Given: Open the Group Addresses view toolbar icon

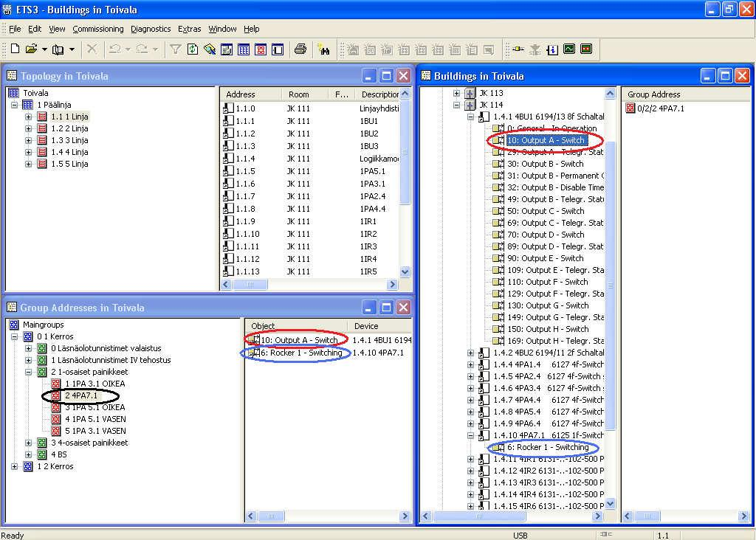Looking at the screenshot, I should 261,49.
